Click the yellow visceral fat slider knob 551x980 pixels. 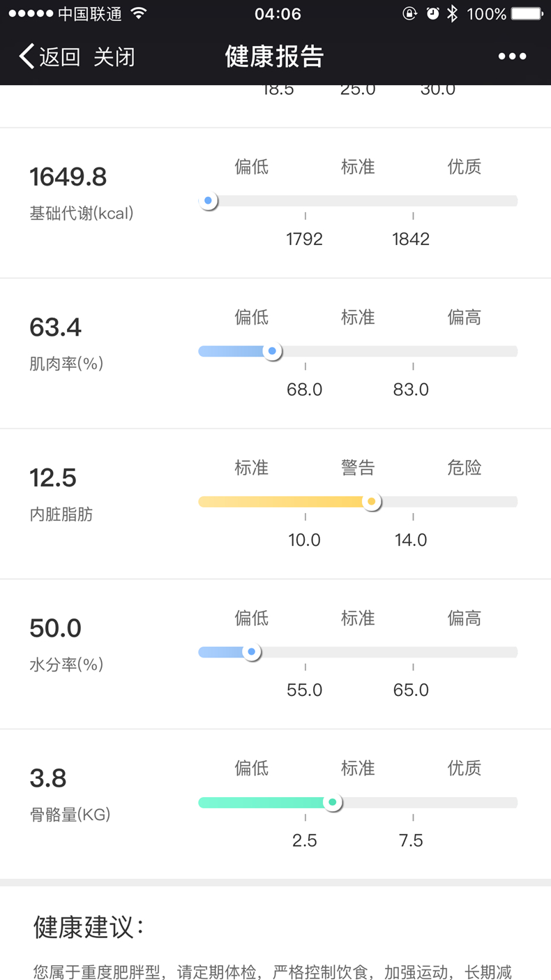click(372, 502)
